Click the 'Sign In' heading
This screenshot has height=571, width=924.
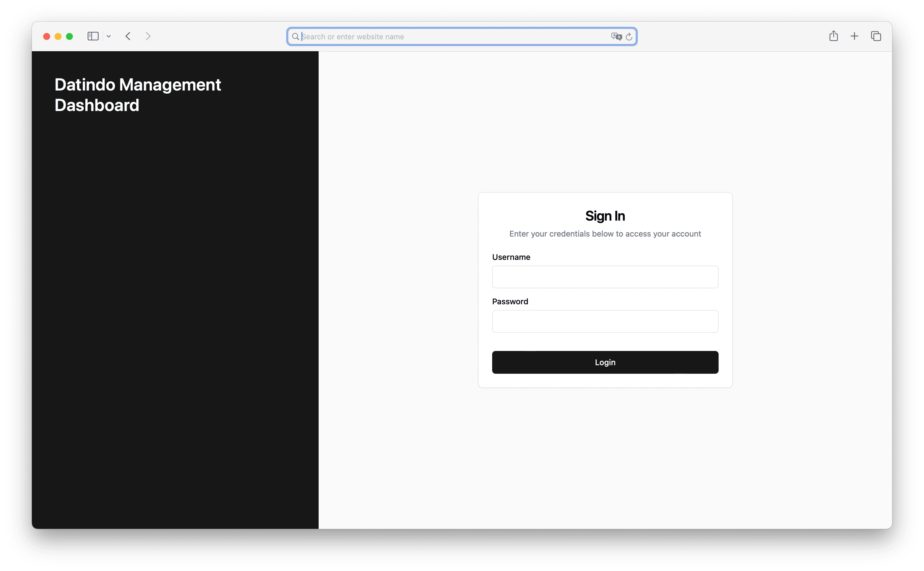pos(605,216)
